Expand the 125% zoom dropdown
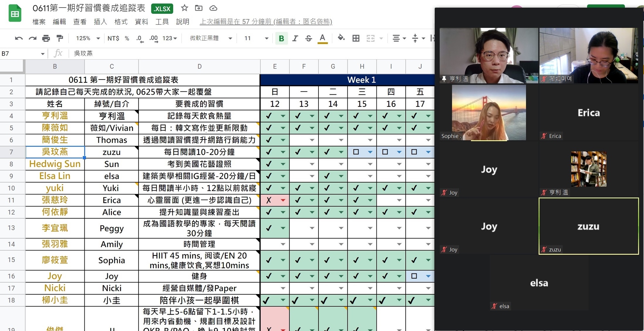The image size is (644, 331). (88, 38)
